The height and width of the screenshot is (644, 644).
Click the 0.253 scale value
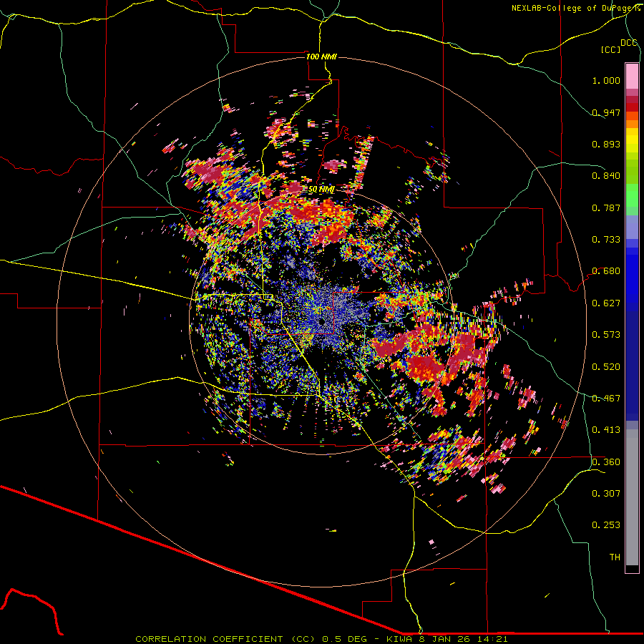606,525
